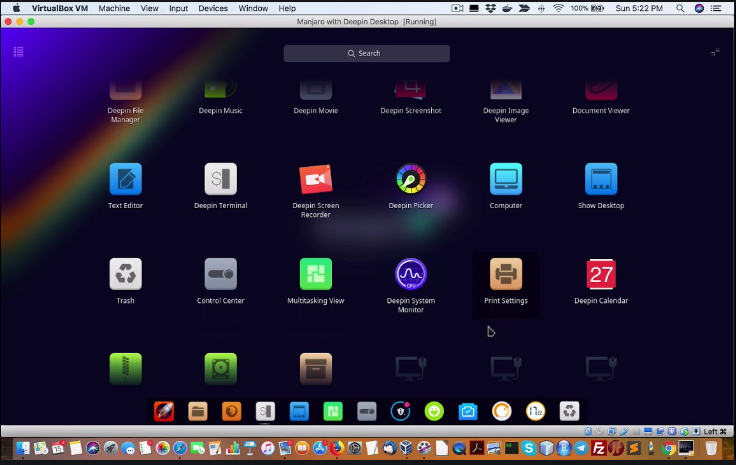The image size is (736, 465).
Task: Switch launcher to windowed mode
Action: [x=715, y=52]
